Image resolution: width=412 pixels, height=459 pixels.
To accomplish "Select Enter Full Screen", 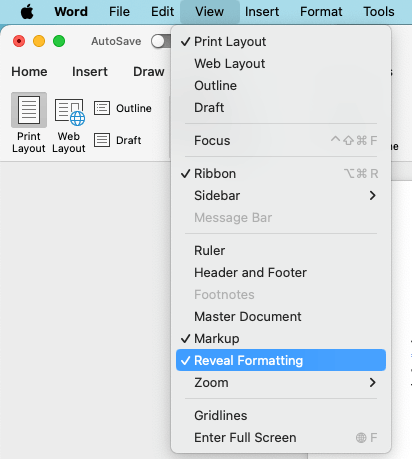I will (281, 437).
